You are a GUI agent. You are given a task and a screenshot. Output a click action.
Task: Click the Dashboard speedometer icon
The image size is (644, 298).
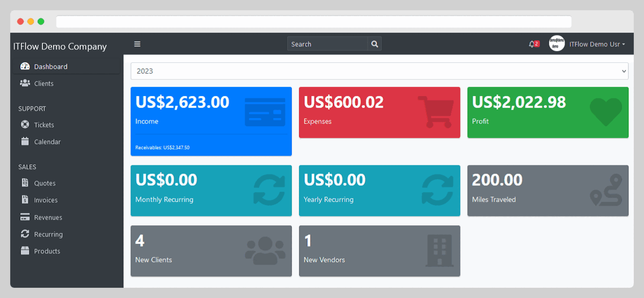[x=25, y=67]
